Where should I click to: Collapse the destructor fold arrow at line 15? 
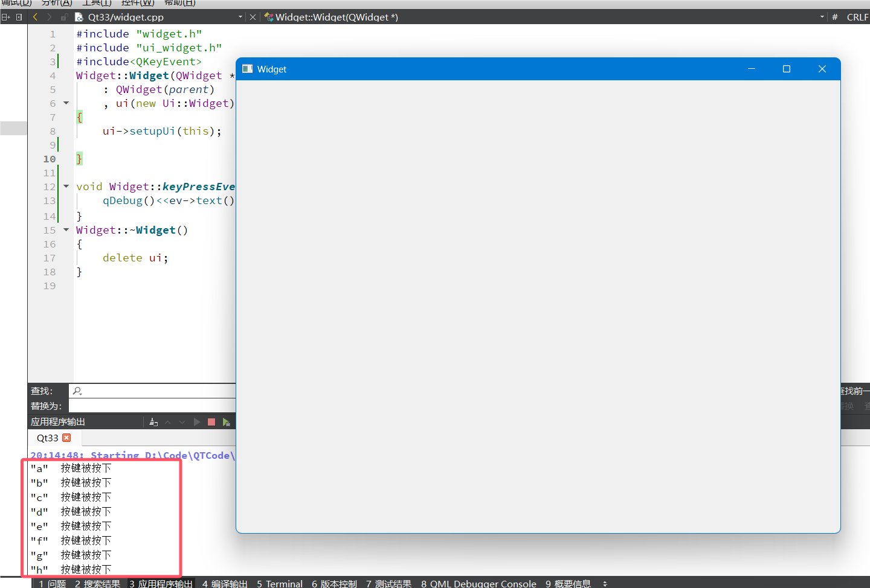(66, 230)
